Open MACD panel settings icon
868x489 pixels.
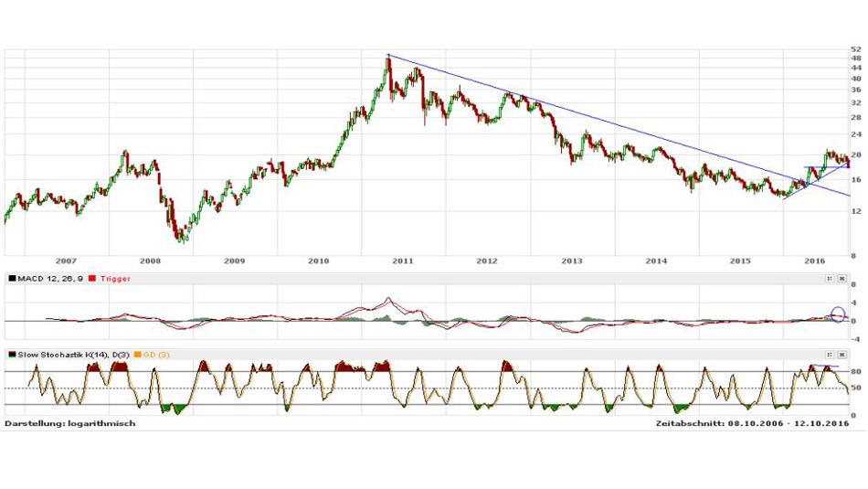[x=831, y=278]
